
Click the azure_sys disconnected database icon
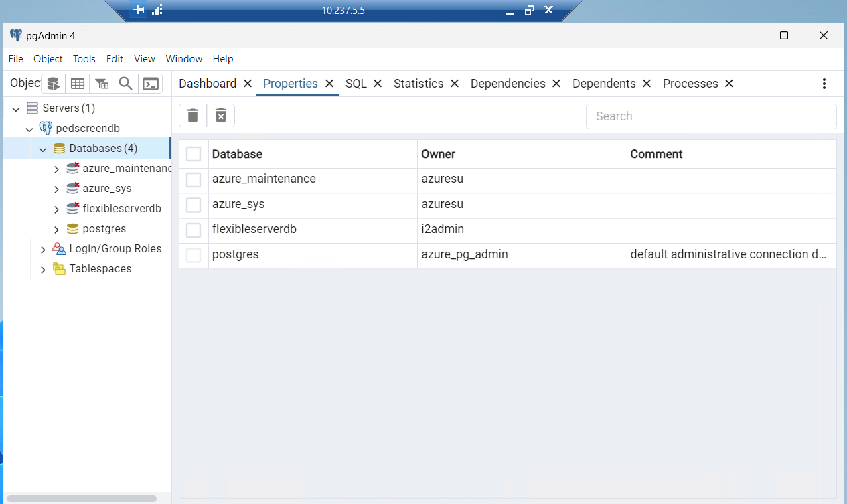[x=73, y=188]
